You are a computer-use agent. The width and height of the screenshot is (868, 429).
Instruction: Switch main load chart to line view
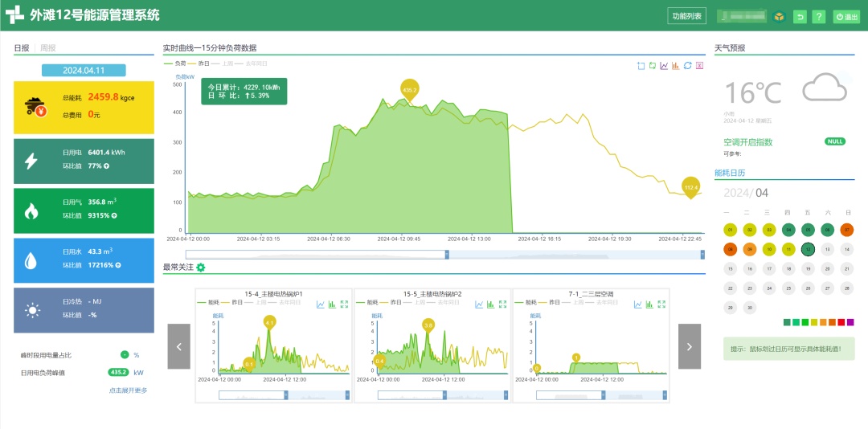pos(664,66)
